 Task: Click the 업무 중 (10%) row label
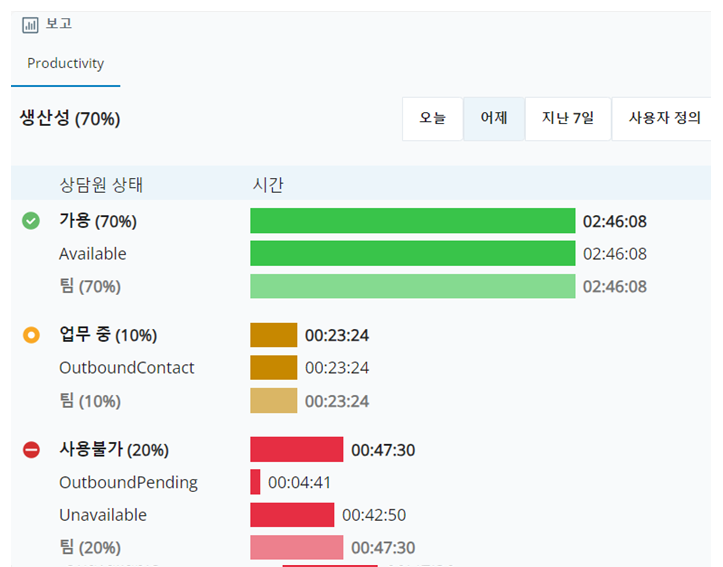click(x=108, y=335)
